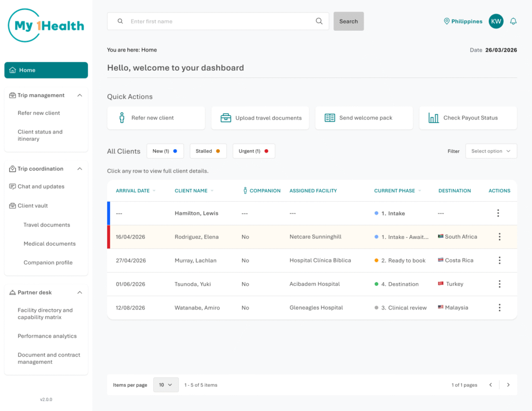Go to Home in sidebar

point(46,70)
